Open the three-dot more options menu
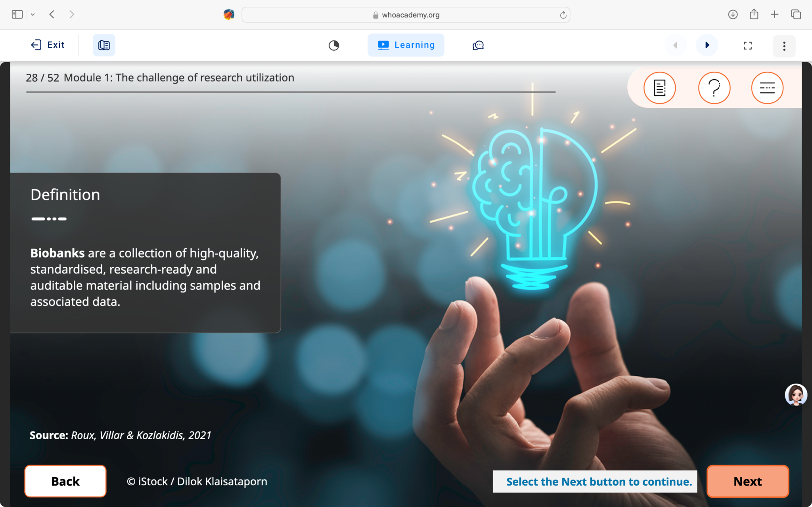This screenshot has height=507, width=812. tap(784, 46)
